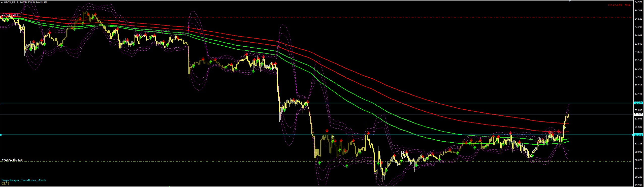Click the 02:18 candle timer text
Viewport: 644px width, 187px height.
[x=6, y=183]
